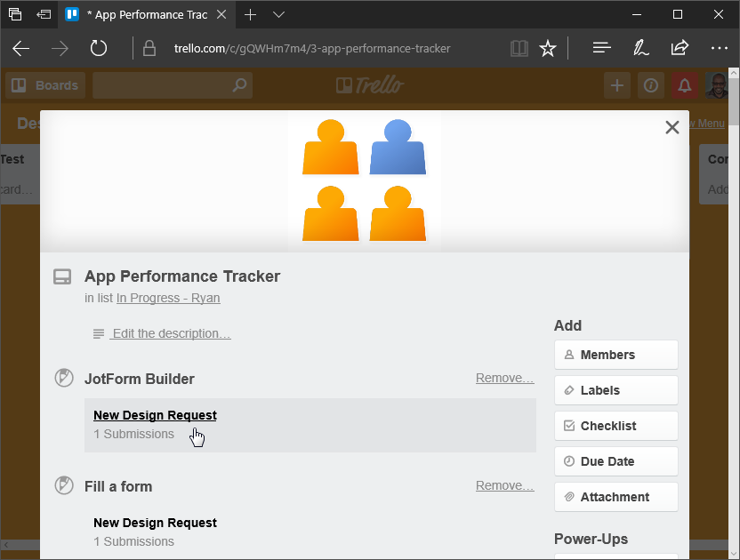Click the Trello search field
This screenshot has height=560, width=740.
[169, 85]
